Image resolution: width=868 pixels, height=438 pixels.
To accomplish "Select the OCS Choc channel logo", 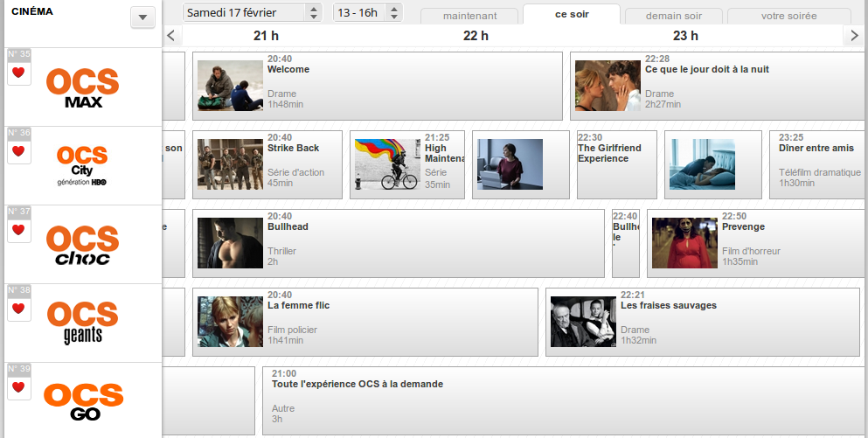I will pos(82,245).
